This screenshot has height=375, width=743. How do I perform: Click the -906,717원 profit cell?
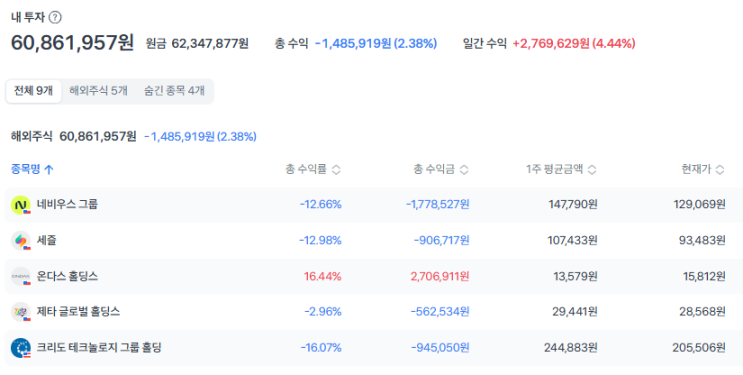pos(442,240)
